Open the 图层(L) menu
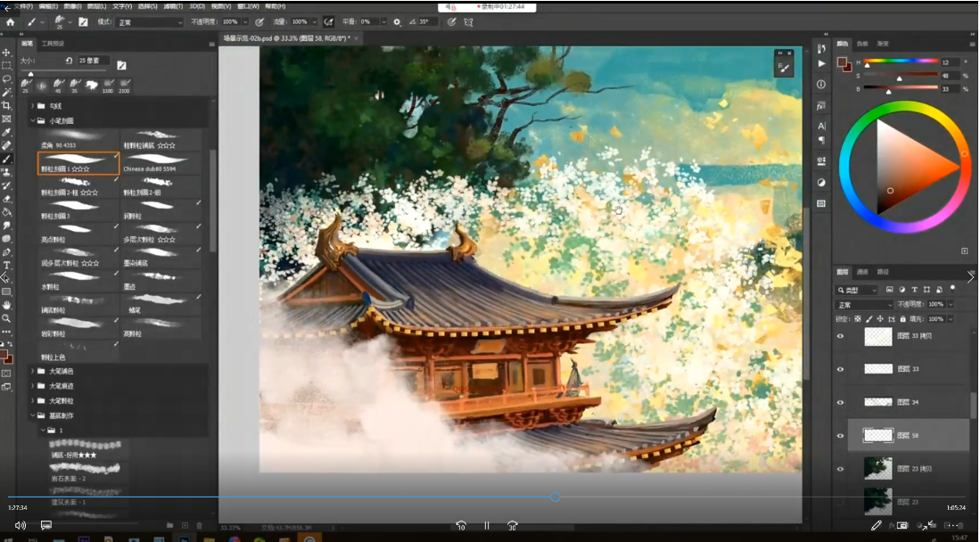 [96, 6]
